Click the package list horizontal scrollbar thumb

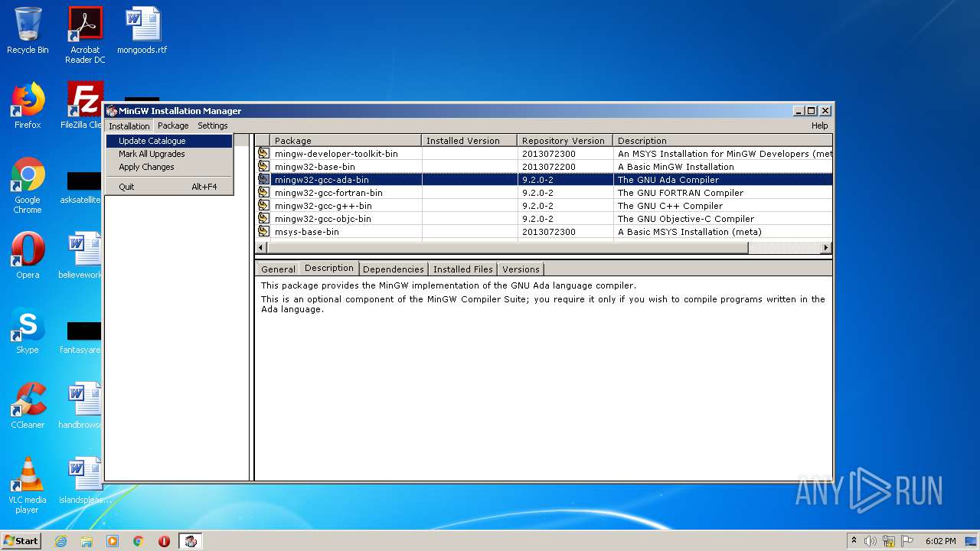tap(508, 248)
